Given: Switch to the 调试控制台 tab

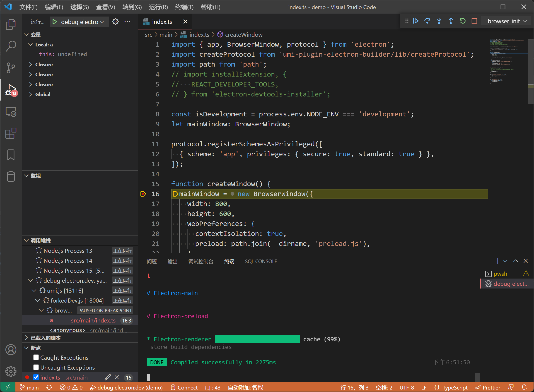Looking at the screenshot, I should [x=201, y=261].
